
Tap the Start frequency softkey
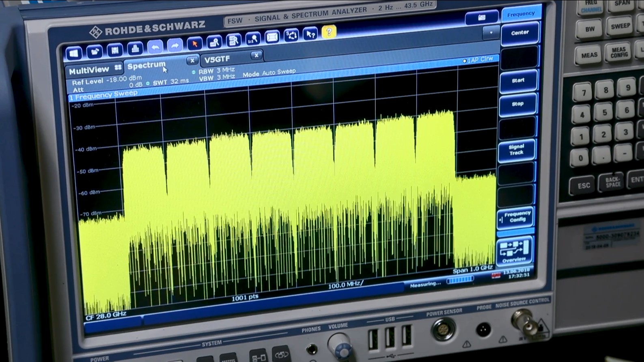pos(518,81)
